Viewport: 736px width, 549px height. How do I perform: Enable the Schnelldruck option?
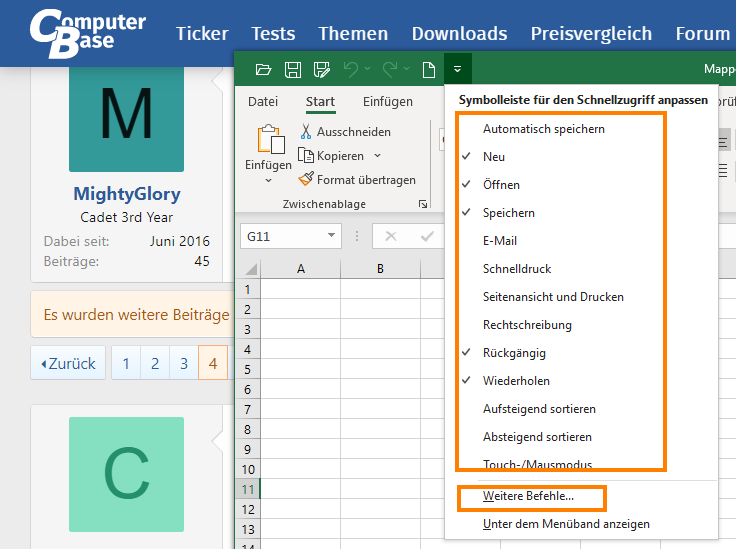[517, 269]
